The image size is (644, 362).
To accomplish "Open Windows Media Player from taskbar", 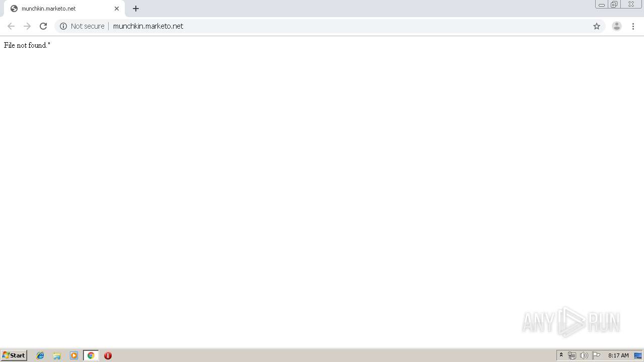I will pos(74,355).
